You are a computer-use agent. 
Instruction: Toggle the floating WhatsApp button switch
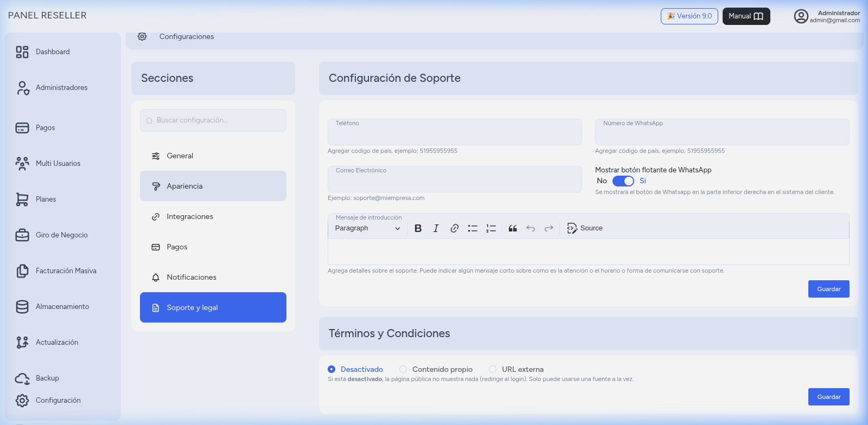[623, 181]
